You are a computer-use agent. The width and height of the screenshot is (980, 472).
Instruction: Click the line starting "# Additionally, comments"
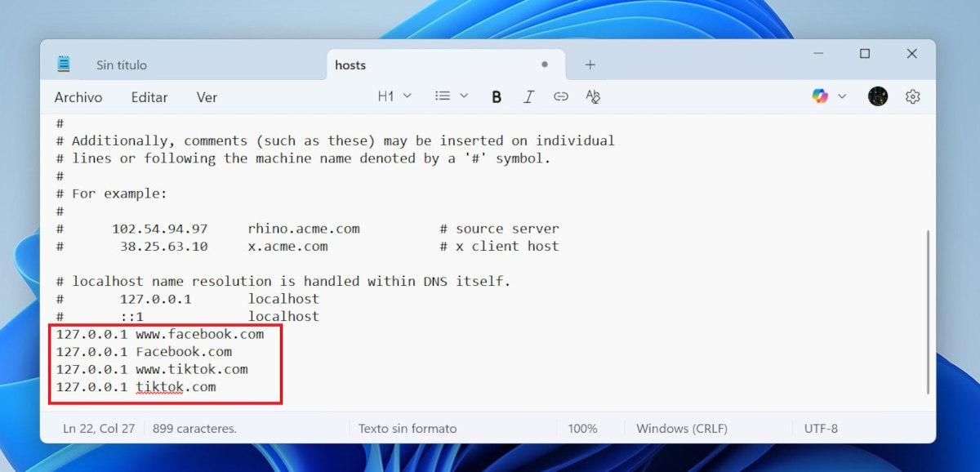(x=335, y=140)
